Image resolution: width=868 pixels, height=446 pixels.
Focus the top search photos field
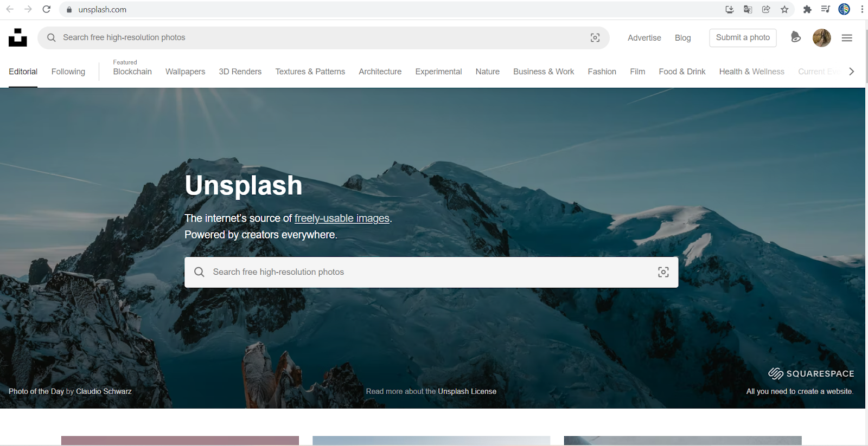[x=323, y=37]
